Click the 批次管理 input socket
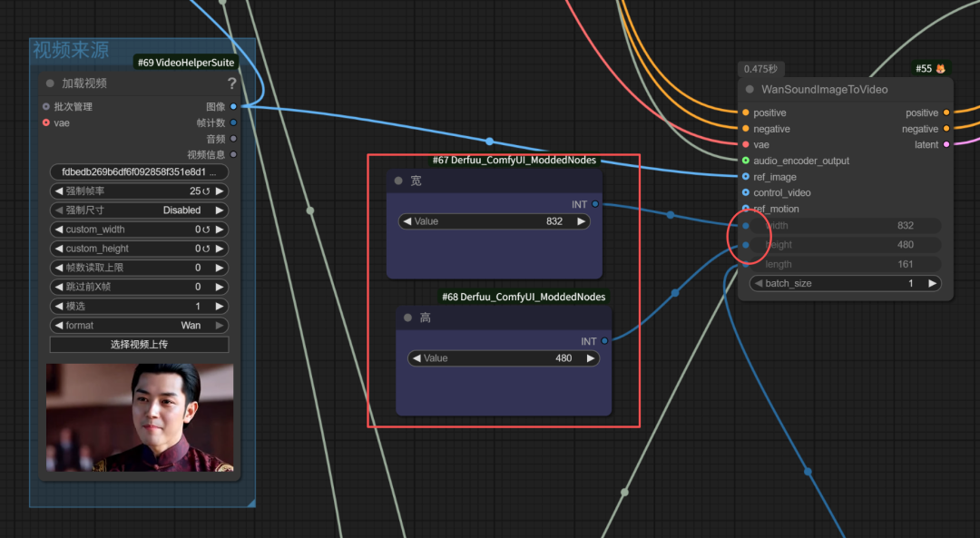The width and height of the screenshot is (980, 538). (x=46, y=107)
